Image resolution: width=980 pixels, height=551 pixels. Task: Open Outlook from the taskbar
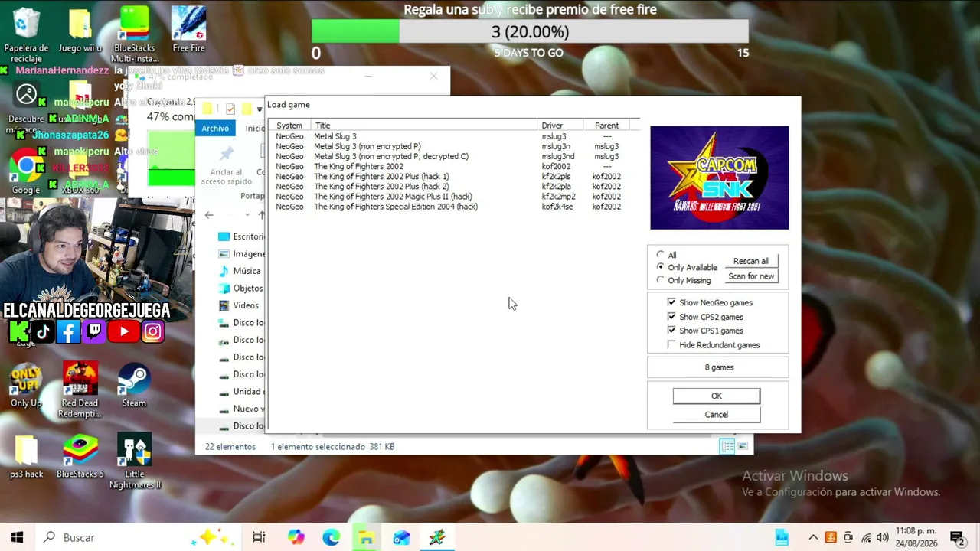click(x=401, y=537)
